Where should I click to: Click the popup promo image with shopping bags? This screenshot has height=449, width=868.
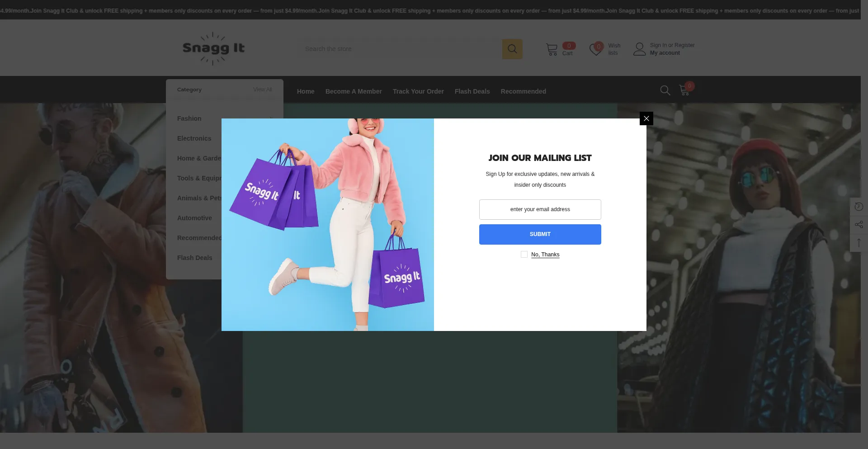pyautogui.click(x=328, y=225)
